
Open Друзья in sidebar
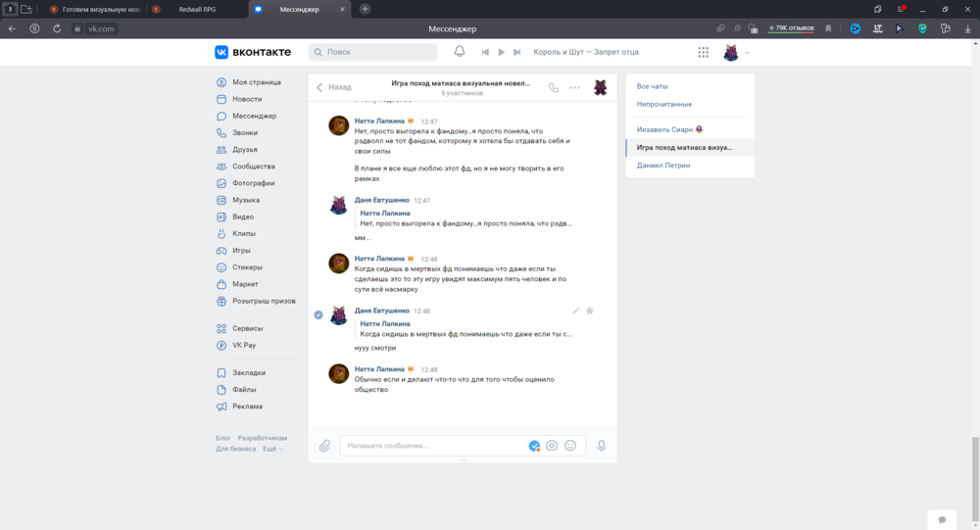[x=237, y=149]
